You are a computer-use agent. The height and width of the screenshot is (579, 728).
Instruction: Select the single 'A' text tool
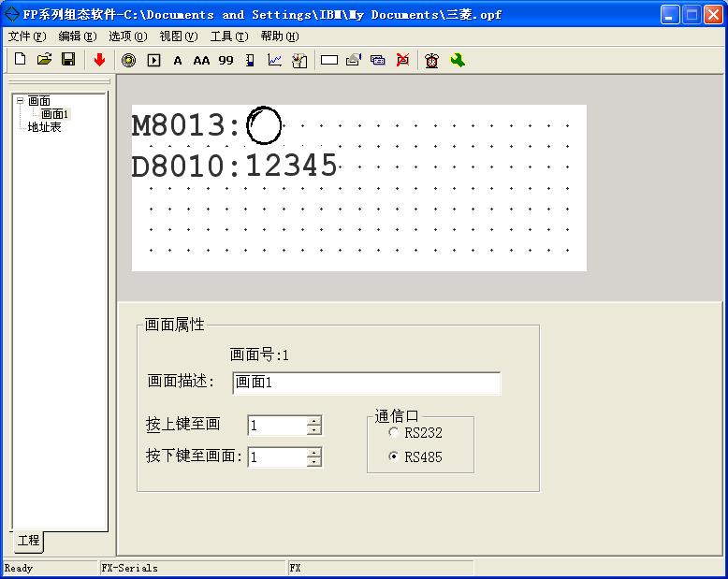[x=178, y=60]
